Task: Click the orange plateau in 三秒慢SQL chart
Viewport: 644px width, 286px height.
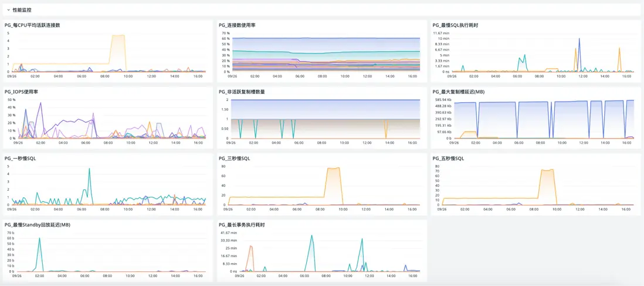Action: 333,169
